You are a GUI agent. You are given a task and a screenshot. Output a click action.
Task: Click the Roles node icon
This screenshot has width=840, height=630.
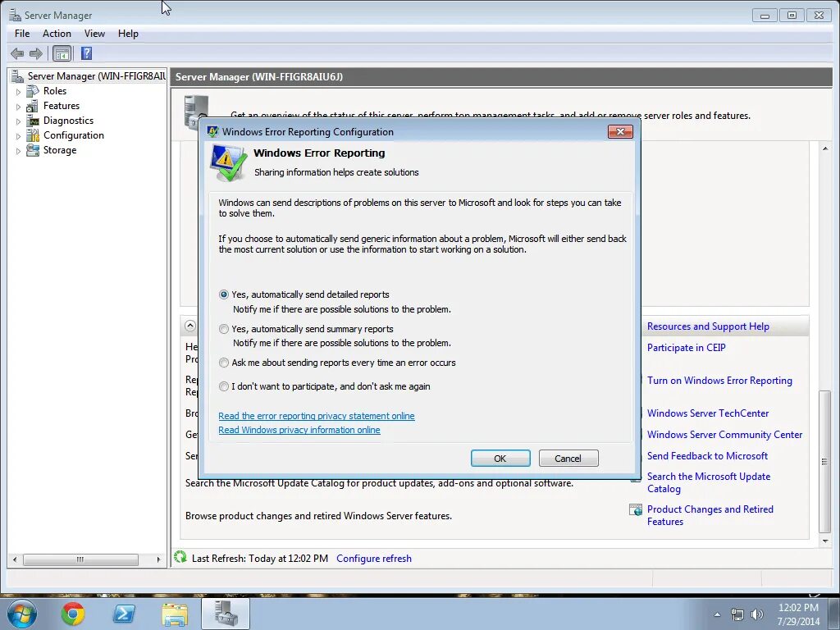pyautogui.click(x=33, y=91)
